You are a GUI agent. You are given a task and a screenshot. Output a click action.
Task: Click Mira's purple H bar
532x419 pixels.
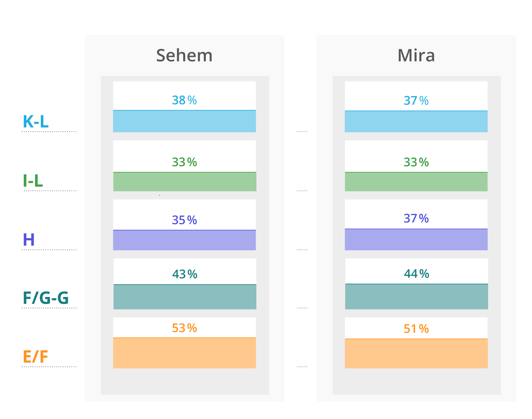coord(416,240)
